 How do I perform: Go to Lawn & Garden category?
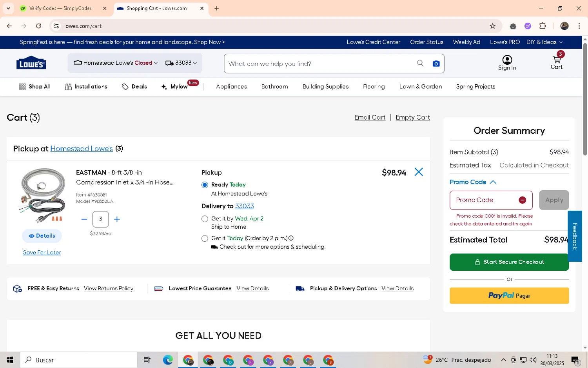420,87
